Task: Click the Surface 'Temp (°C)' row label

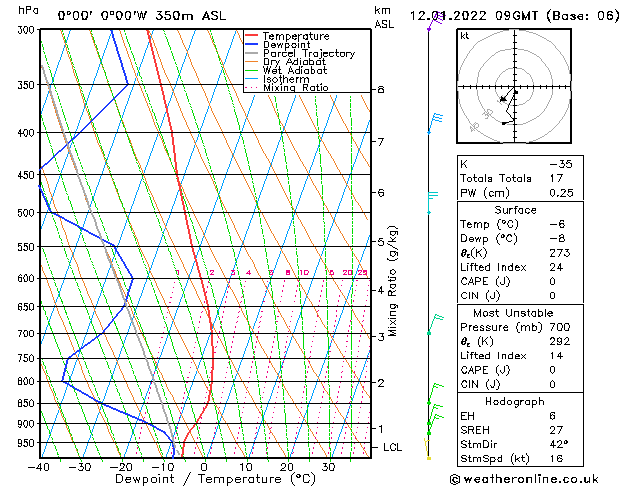Action: [x=489, y=224]
